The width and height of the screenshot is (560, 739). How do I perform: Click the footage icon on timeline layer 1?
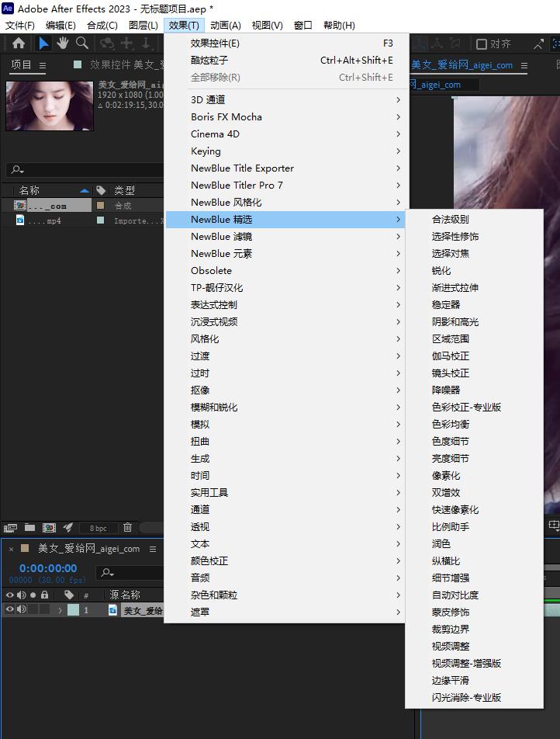(112, 610)
